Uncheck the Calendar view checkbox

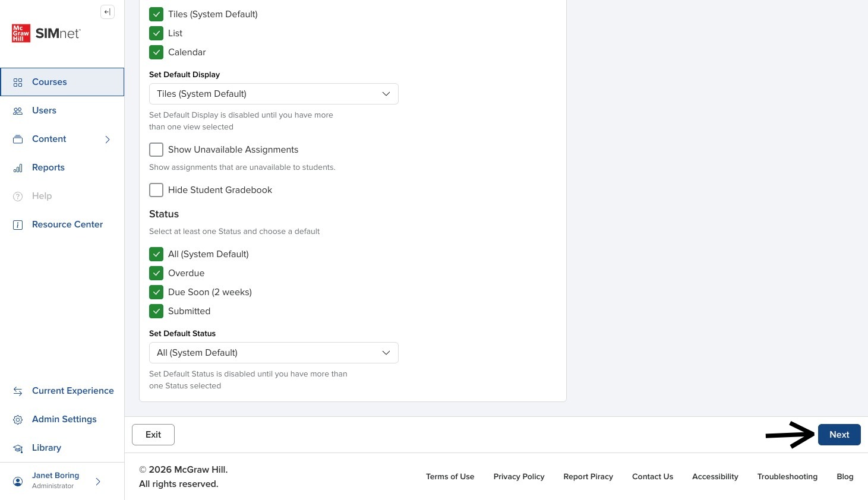tap(156, 52)
